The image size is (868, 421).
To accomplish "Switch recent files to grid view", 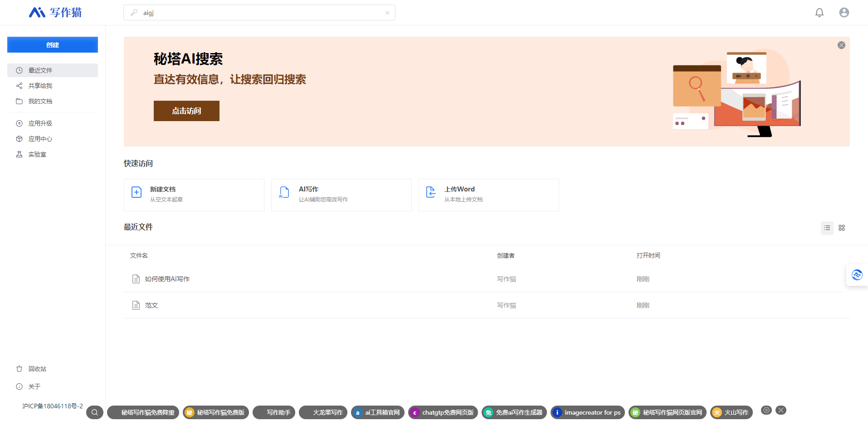I will coord(842,228).
